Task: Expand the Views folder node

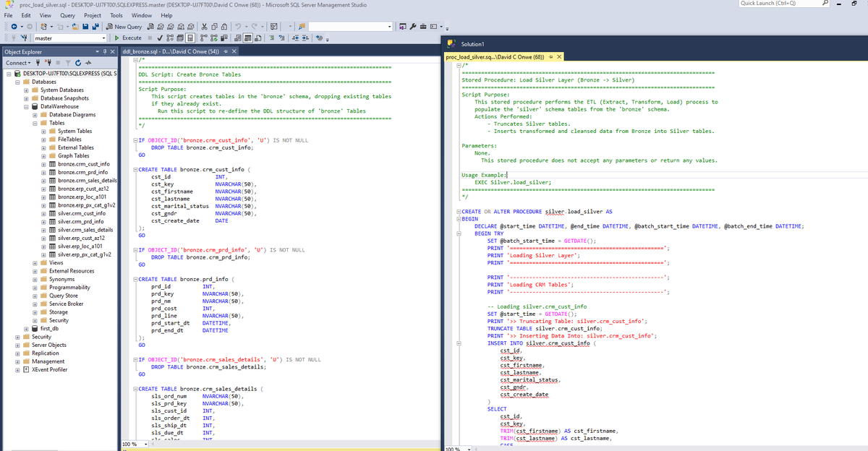Action: pos(35,262)
